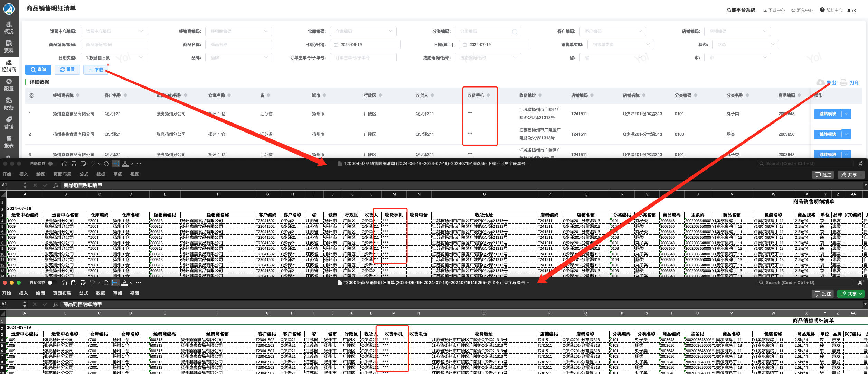This screenshot has height=374, width=868.
Task: Click the 导出 export cloud icon
Action: (820, 83)
